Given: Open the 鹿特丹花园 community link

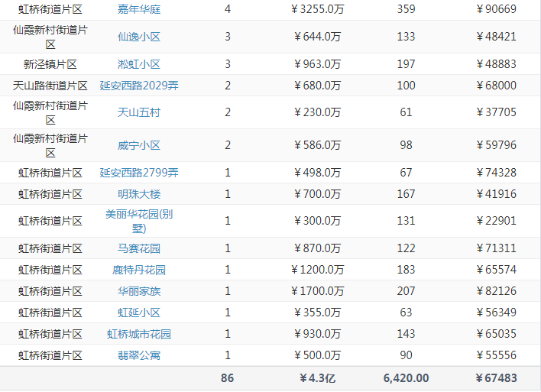Looking at the screenshot, I should point(139,270).
